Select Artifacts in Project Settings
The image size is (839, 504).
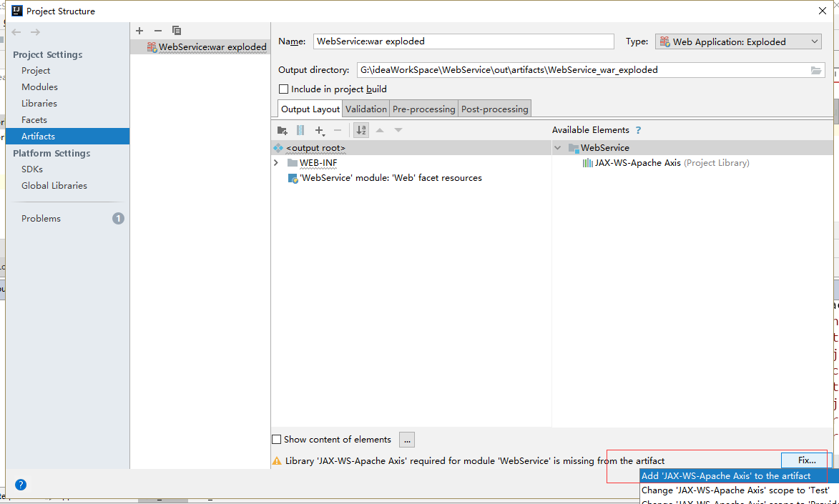[67, 137]
